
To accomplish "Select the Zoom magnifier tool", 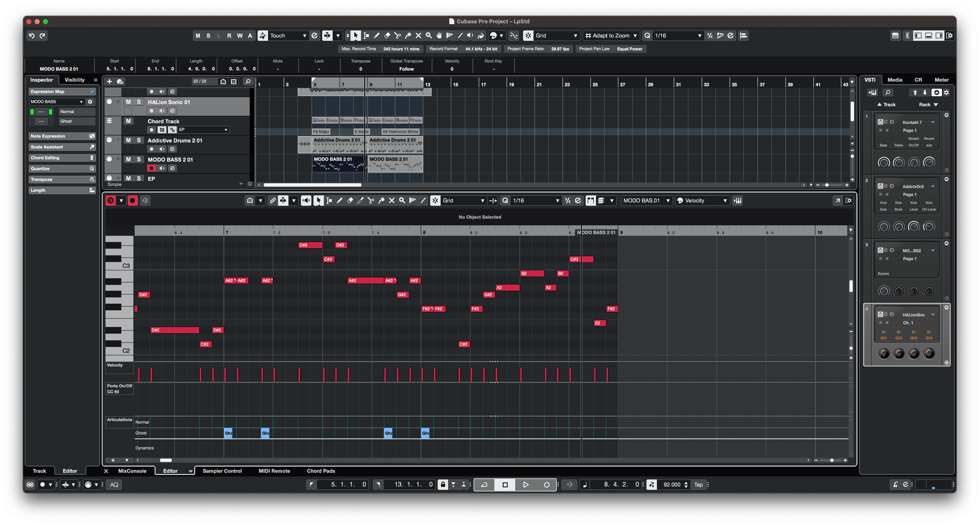I will pos(429,35).
